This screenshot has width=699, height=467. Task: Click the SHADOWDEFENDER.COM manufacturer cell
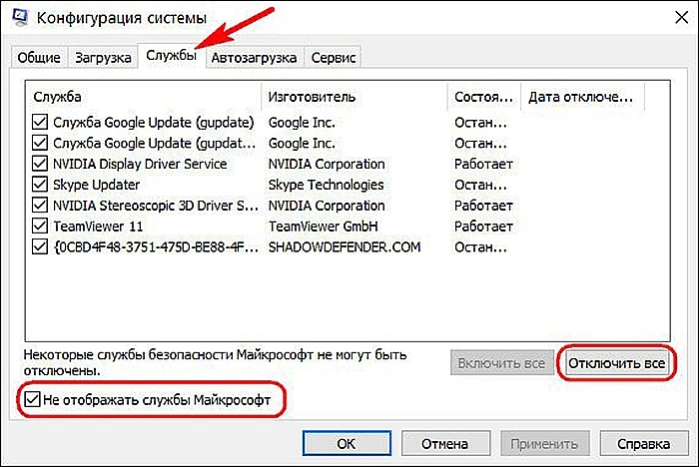[x=345, y=247]
